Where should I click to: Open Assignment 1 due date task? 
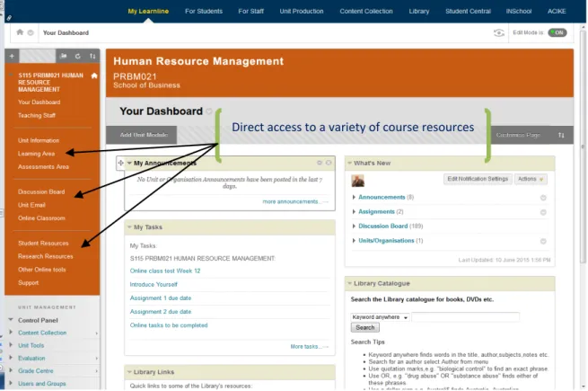tap(161, 298)
